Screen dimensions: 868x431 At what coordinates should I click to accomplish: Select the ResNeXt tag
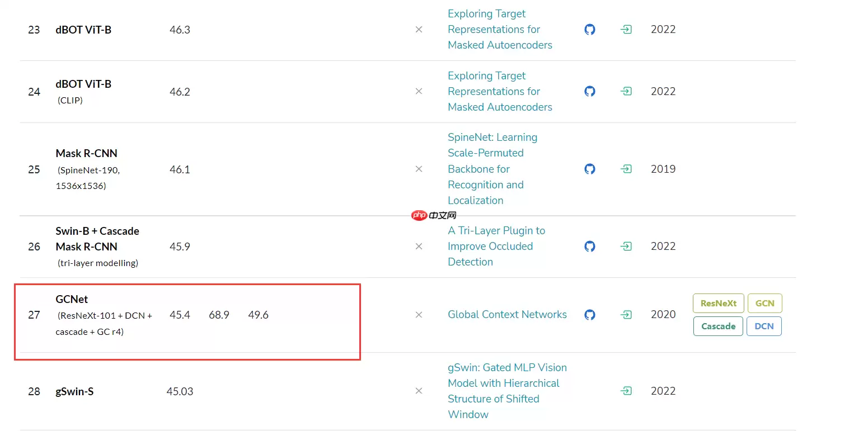[x=718, y=303]
